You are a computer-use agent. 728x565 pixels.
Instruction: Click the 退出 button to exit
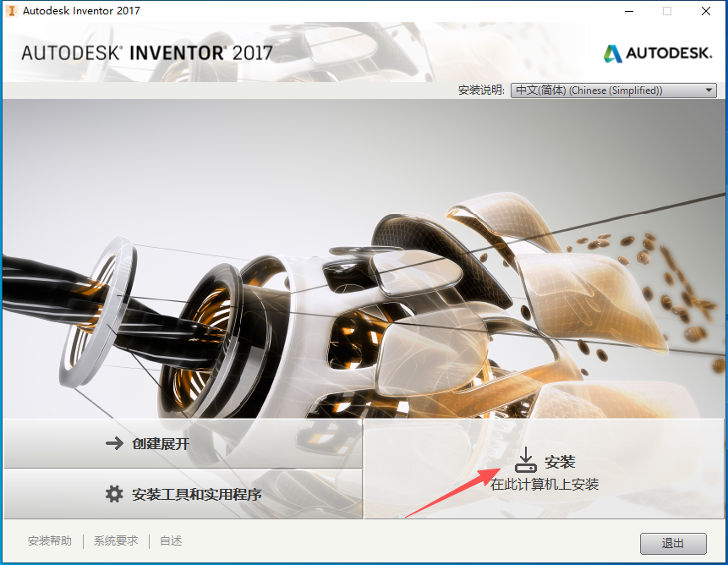(x=672, y=543)
